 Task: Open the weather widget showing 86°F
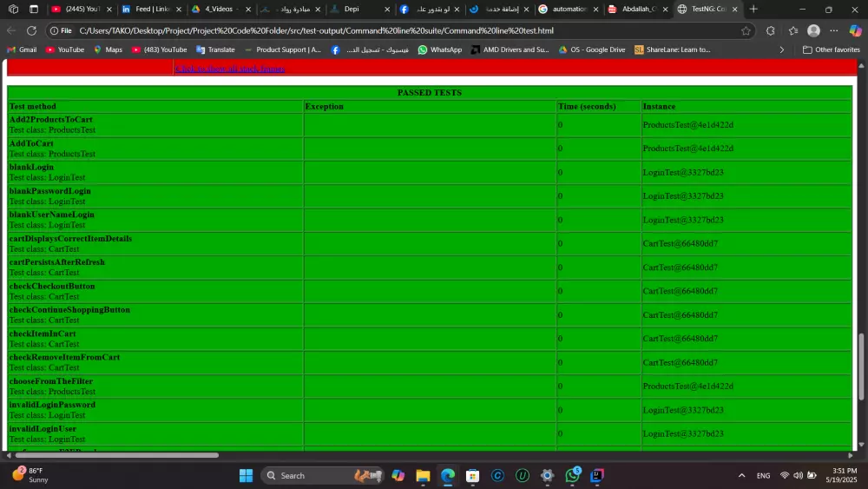tap(30, 475)
